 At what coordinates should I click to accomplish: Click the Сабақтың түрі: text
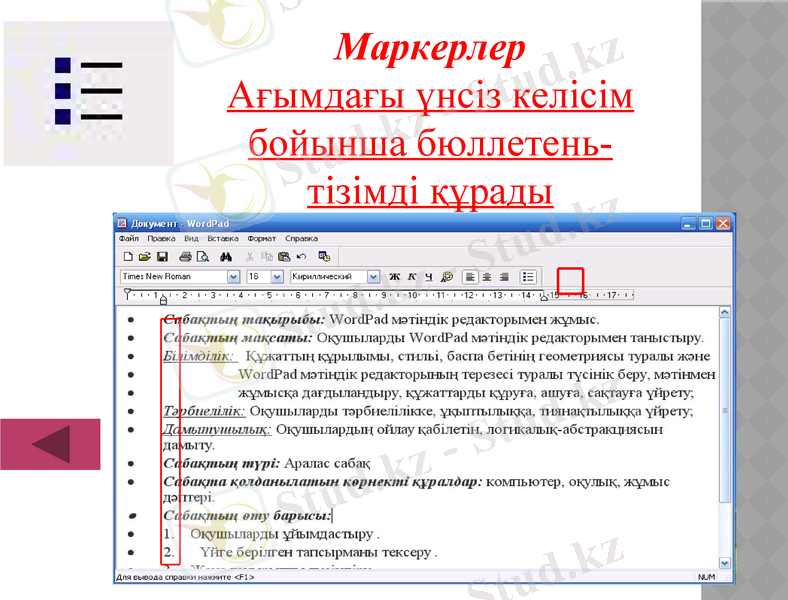[221, 463]
